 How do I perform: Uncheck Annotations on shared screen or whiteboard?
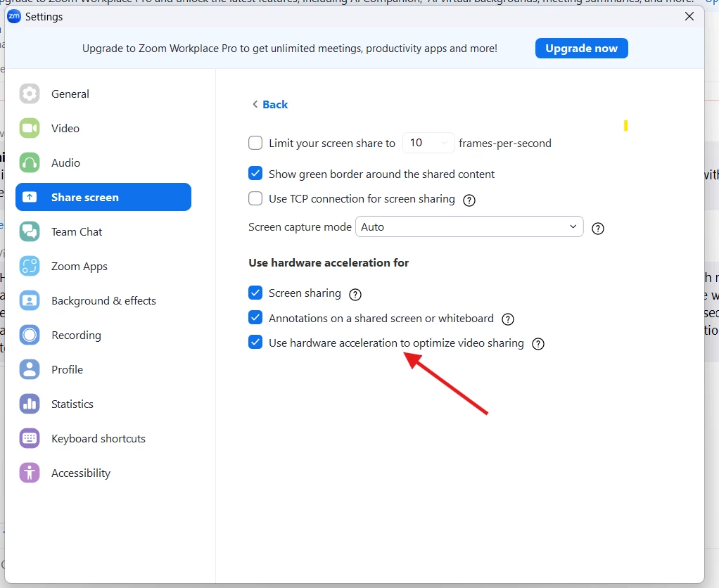click(255, 317)
